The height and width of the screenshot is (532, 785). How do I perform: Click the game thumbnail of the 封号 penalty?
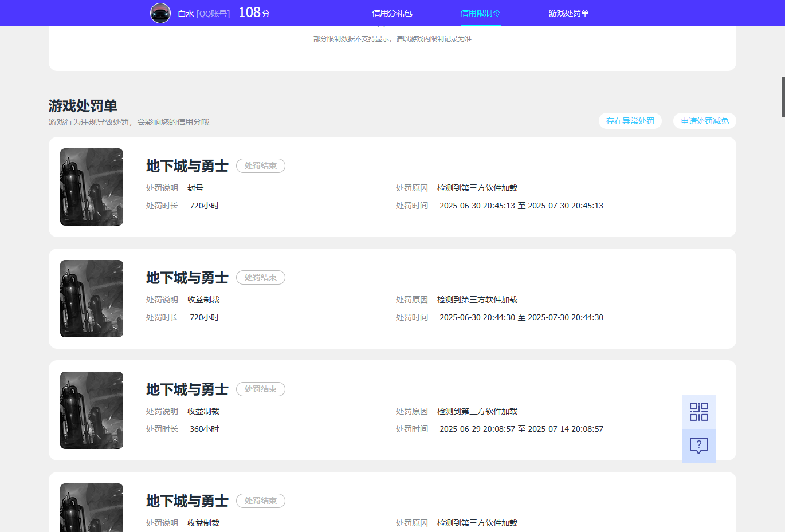[x=92, y=187]
